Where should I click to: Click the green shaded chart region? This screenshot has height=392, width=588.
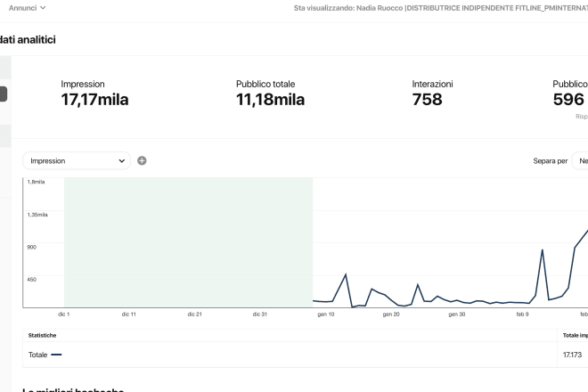point(188,242)
